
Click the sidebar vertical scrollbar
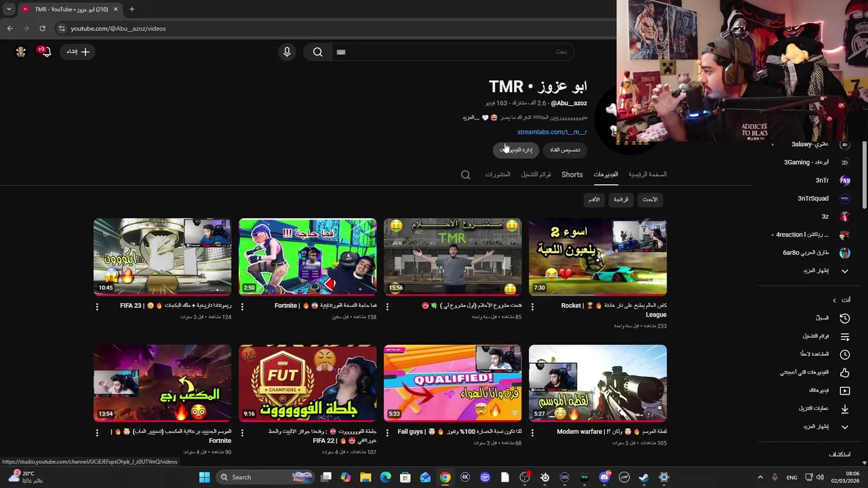(864, 175)
